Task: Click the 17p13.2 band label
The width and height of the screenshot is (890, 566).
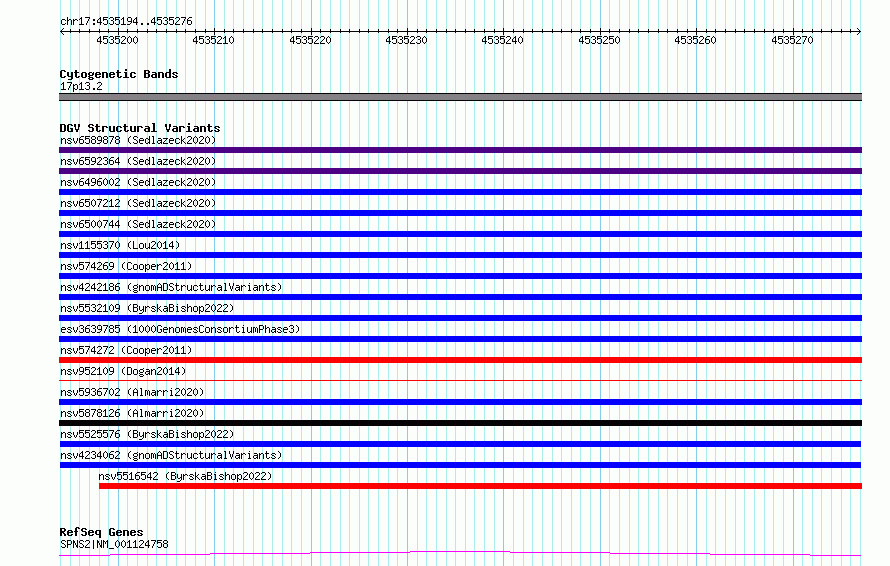Action: coord(81,86)
